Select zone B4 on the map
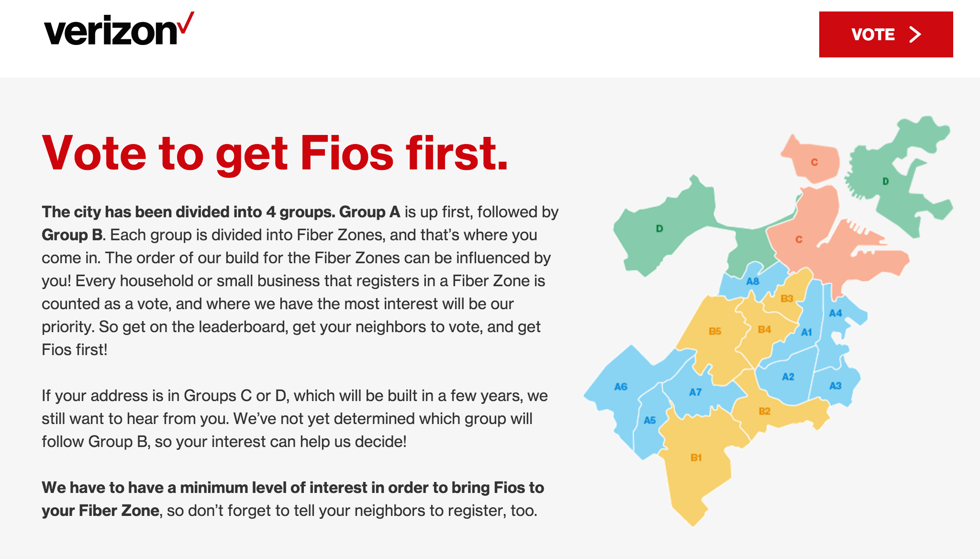Screen dimensions: 980x559 point(764,329)
